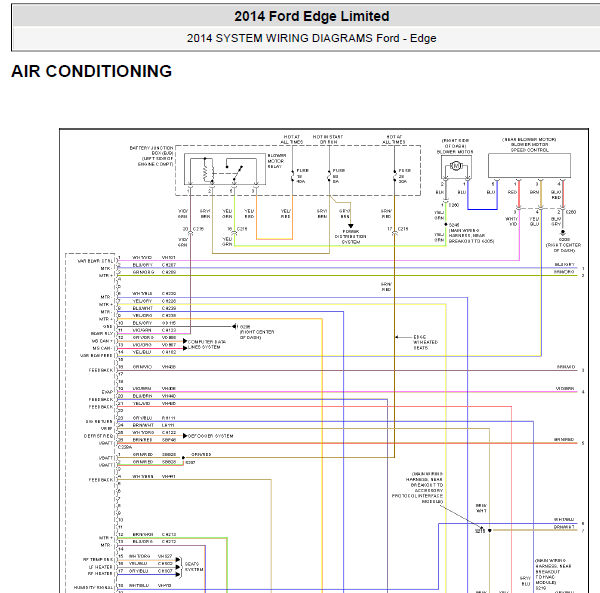The height and width of the screenshot is (593, 600).
Task: Click the RIGHT SIDE OF DASH BLOWER MOTOR label
Action: coord(455,146)
